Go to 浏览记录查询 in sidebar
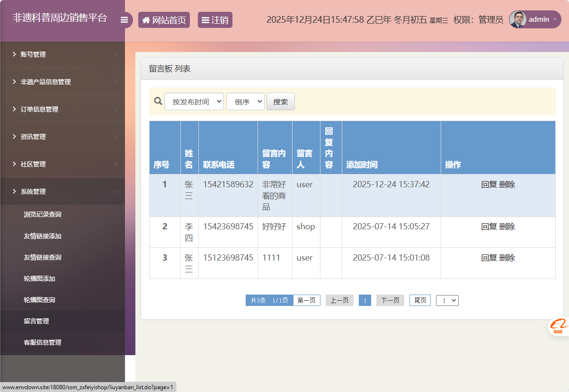The image size is (569, 392). tap(43, 214)
